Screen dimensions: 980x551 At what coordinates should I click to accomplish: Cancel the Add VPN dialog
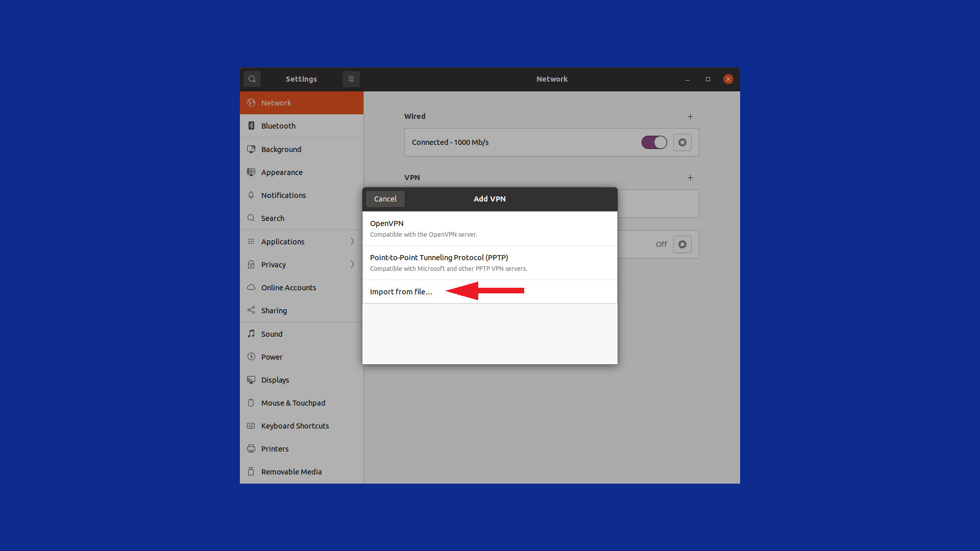tap(385, 199)
